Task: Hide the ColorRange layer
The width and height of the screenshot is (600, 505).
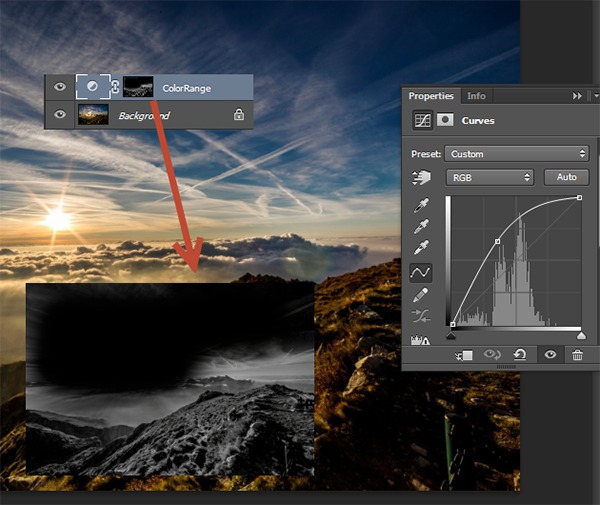Action: coord(60,88)
